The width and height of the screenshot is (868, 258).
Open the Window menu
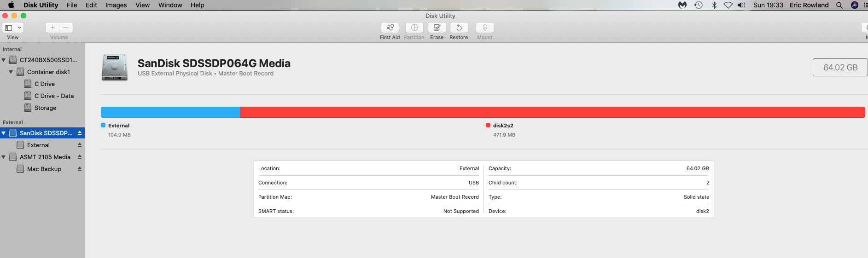click(x=170, y=5)
